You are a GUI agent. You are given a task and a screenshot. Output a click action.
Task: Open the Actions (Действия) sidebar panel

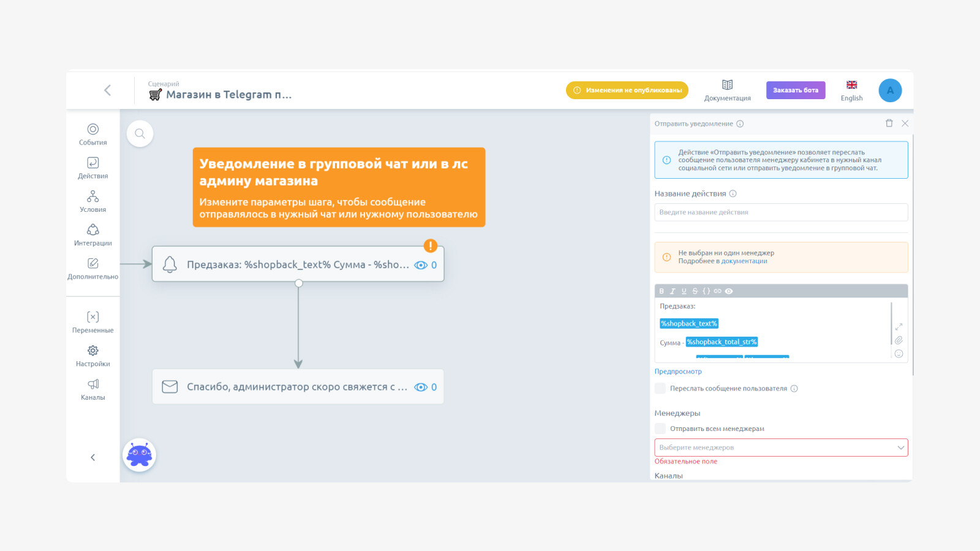(92, 167)
